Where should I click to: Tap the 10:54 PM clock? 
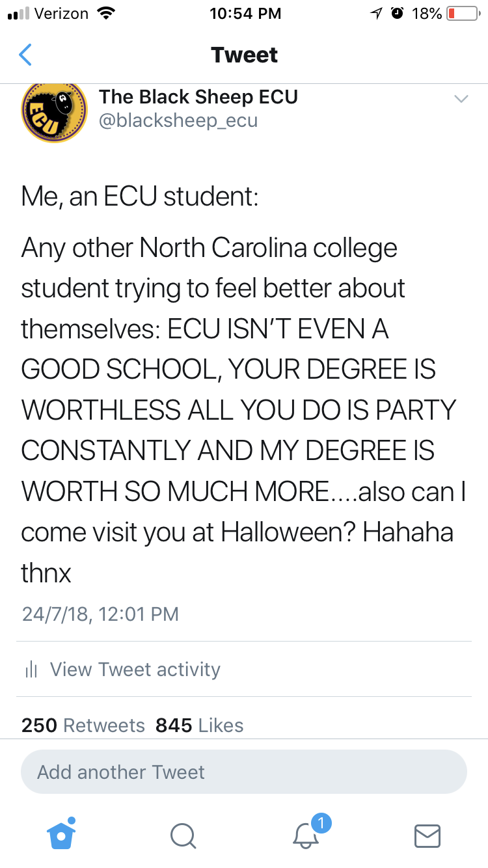(246, 14)
